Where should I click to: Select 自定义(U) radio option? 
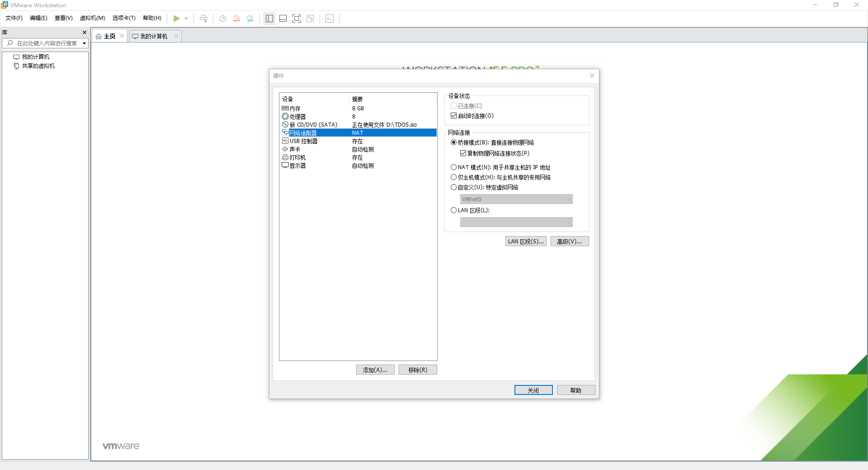pos(453,187)
